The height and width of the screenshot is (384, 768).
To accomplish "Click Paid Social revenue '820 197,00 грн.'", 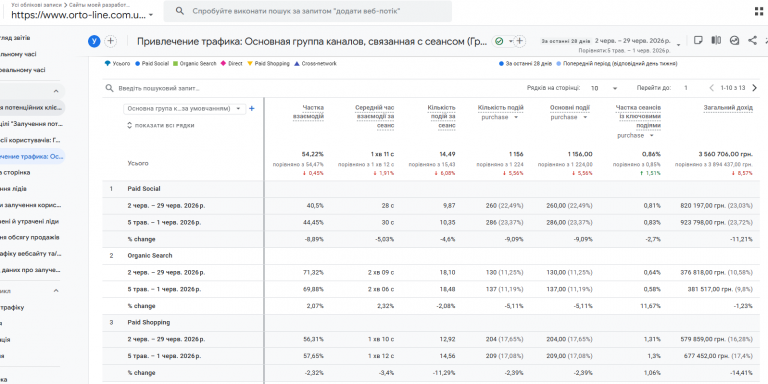I will [x=704, y=206].
